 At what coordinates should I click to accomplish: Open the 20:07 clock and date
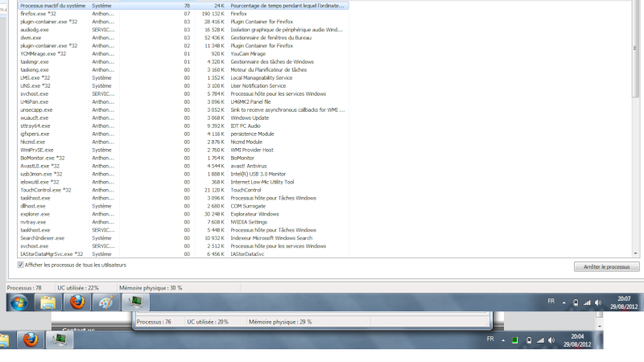[624, 302]
